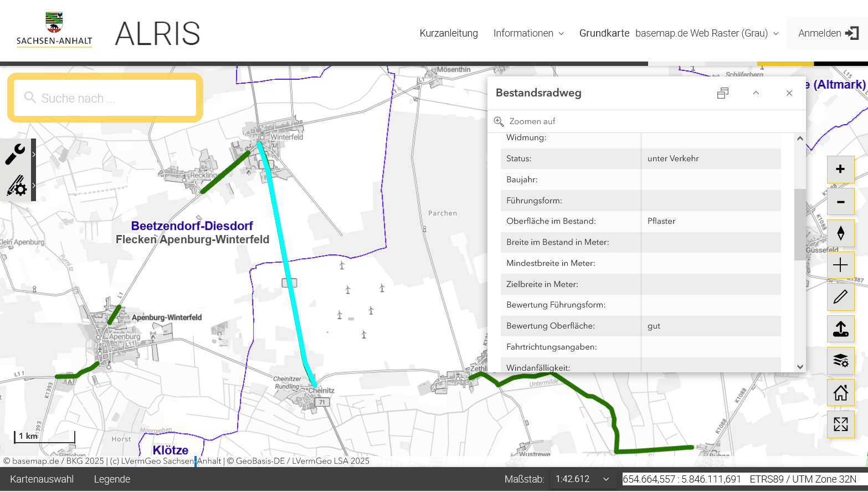This screenshot has width=868, height=492.
Task: Open the drawing settings tool panel
Action: [17, 186]
